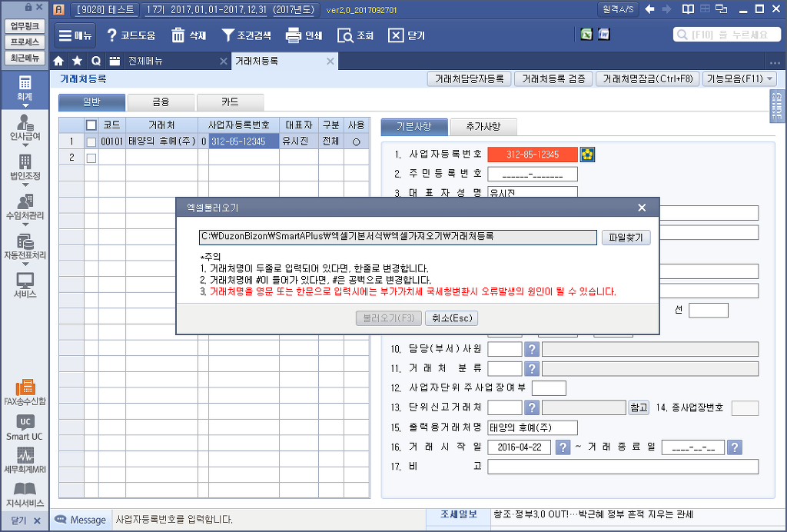This screenshot has height=532, width=787.
Task: Click the 비고 input field
Action: [x=623, y=466]
